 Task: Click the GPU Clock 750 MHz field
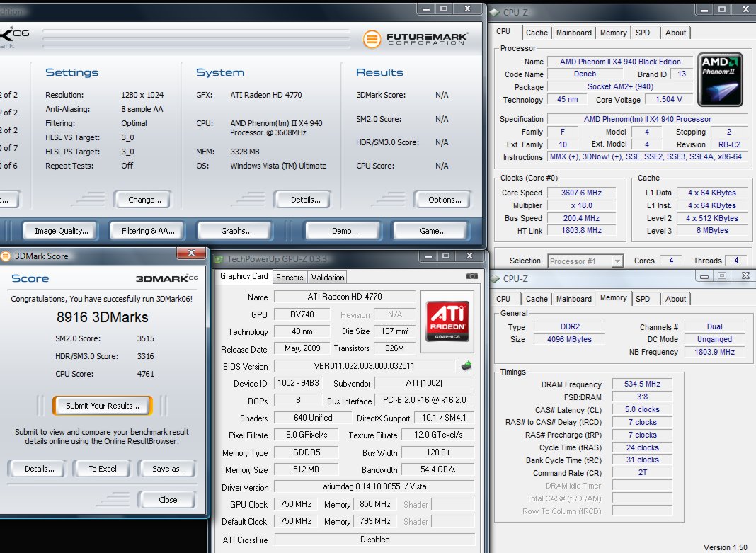tap(296, 504)
